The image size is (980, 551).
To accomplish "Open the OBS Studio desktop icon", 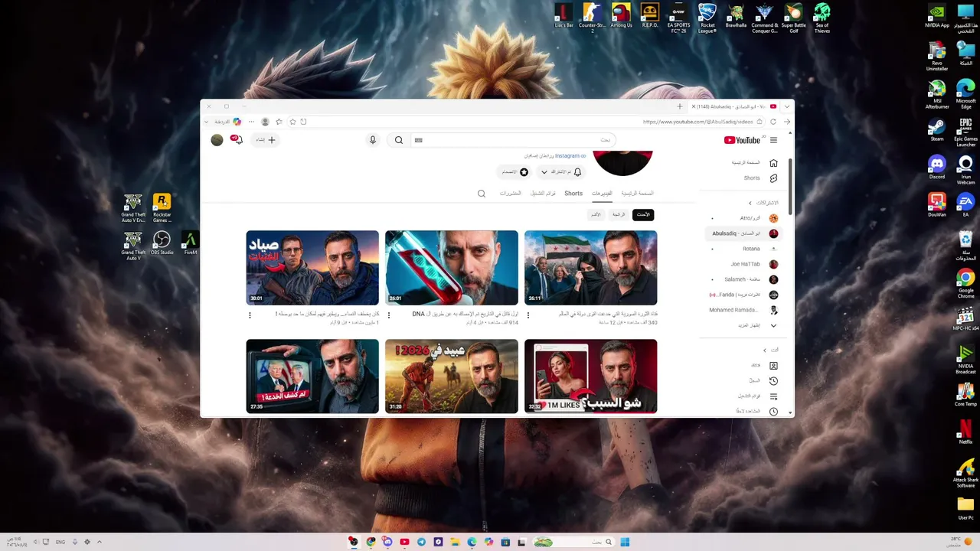I will pyautogui.click(x=162, y=243).
